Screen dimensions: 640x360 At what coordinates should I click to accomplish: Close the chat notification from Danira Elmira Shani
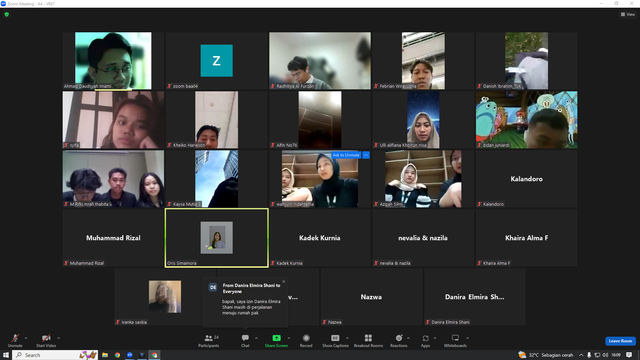[x=284, y=282]
